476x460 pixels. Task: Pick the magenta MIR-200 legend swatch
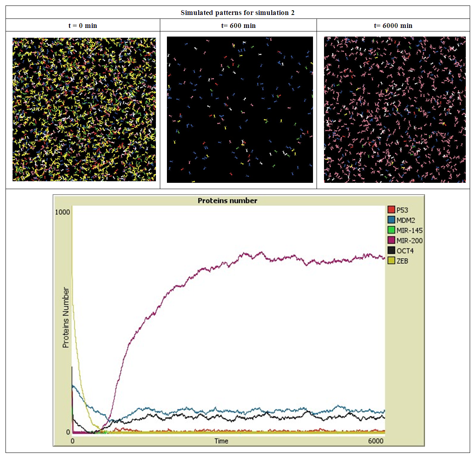391,240
